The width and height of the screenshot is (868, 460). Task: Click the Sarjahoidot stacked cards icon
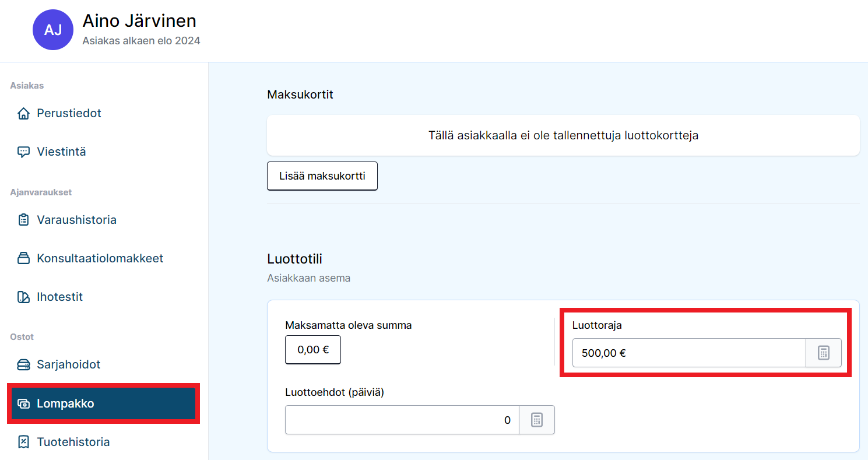click(23, 365)
